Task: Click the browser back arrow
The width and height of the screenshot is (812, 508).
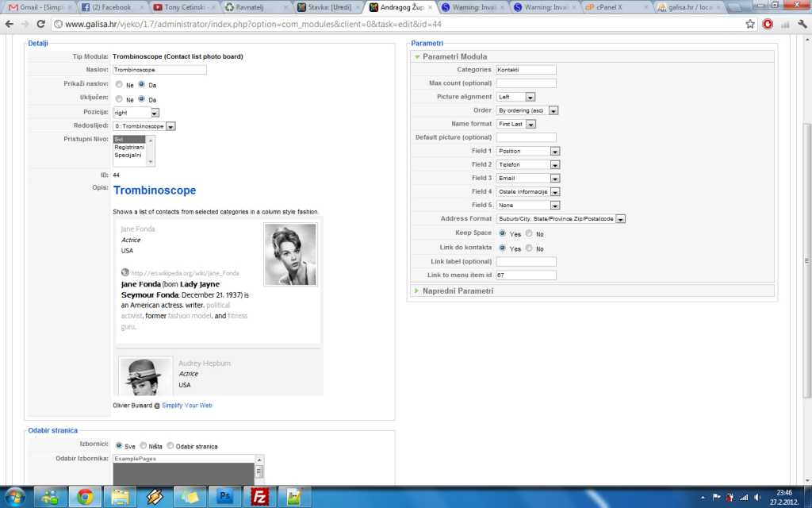Action: coord(10,24)
